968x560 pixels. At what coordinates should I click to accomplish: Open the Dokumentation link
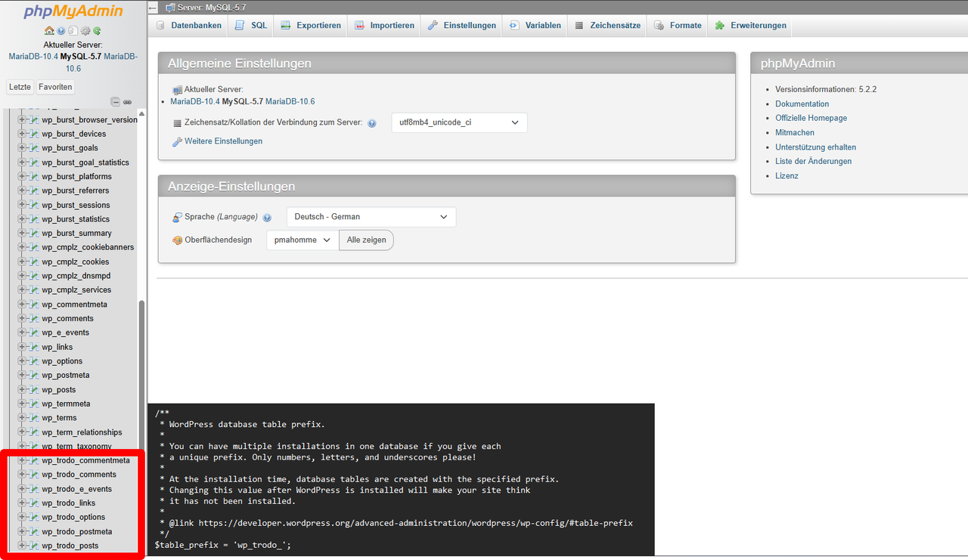(802, 104)
